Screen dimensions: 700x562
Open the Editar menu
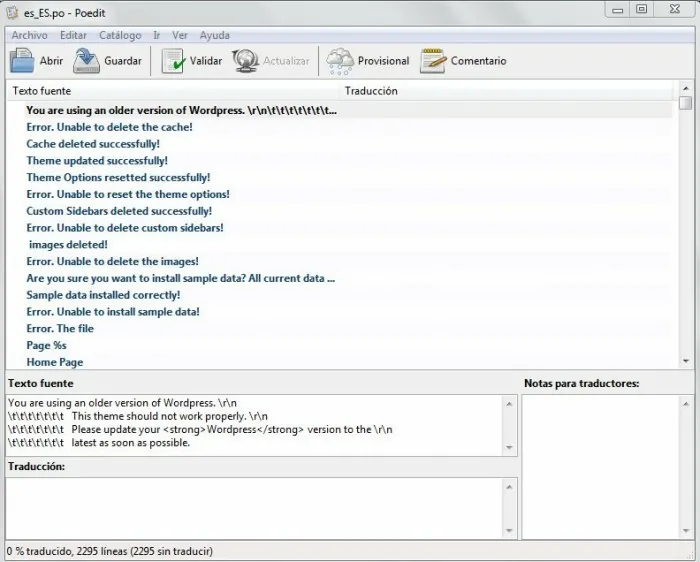[x=73, y=35]
